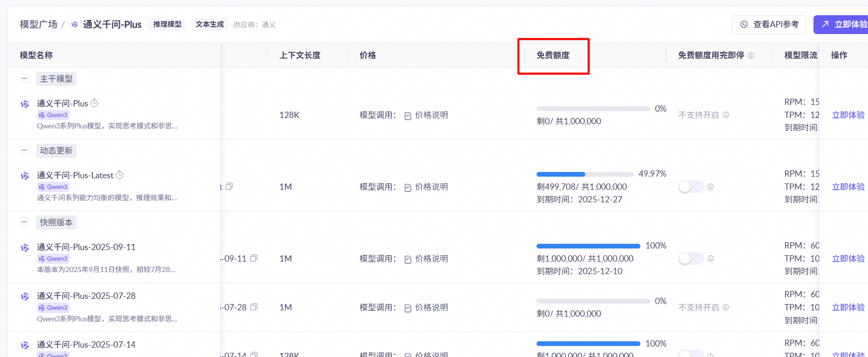
Task: Click info icon next to 免费额度用完即停 header
Action: tap(751, 55)
